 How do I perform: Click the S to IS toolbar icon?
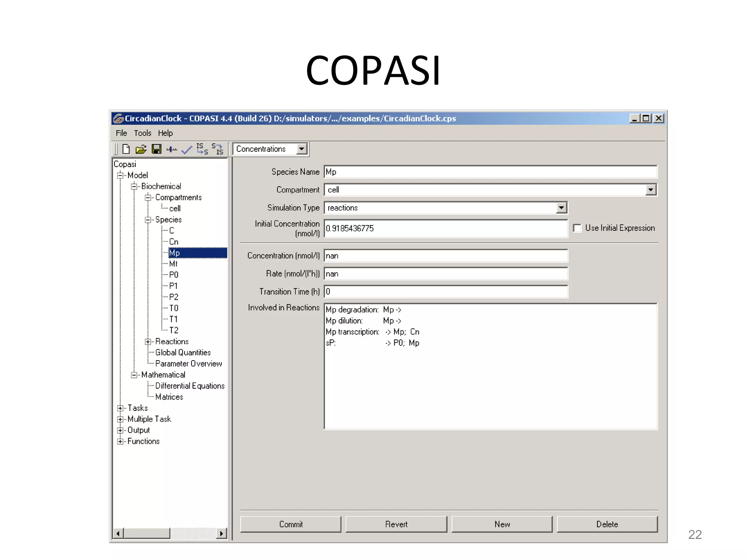pyautogui.click(x=217, y=149)
